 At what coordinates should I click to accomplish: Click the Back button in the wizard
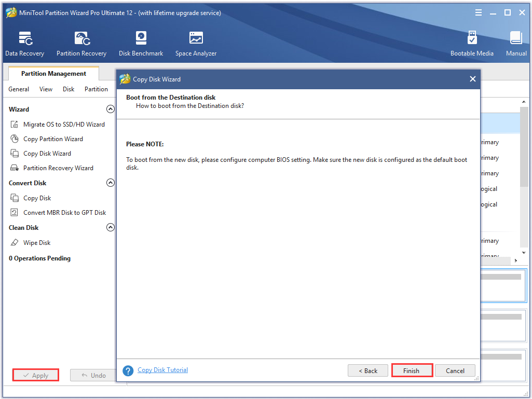(368, 370)
